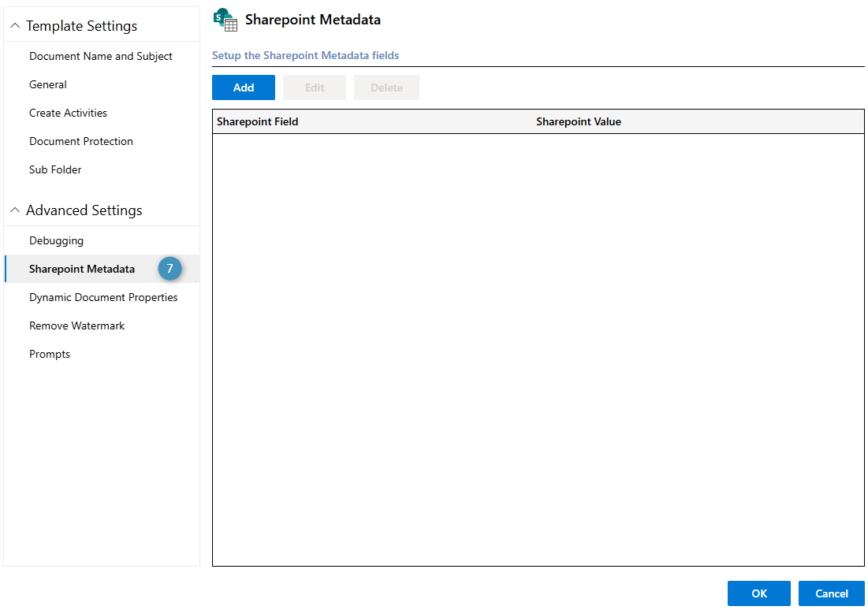The image size is (868, 610).
Task: Click the Sharepoint Metadata page title
Action: (313, 20)
